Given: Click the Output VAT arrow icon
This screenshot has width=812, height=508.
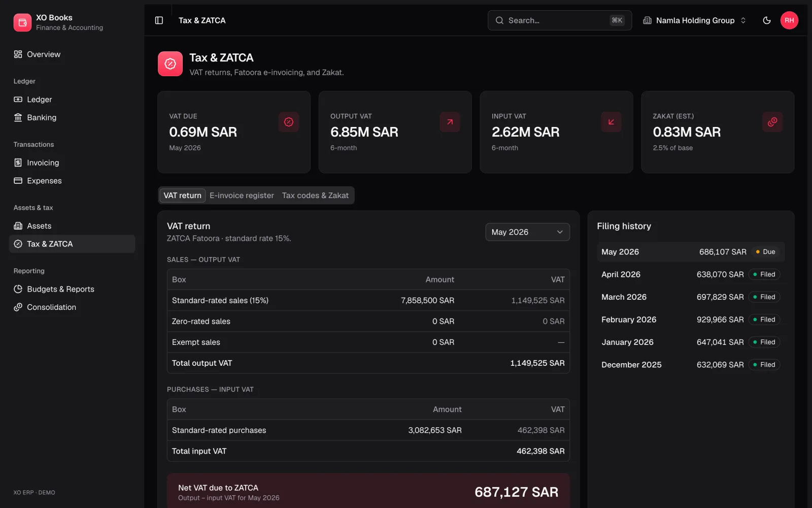Looking at the screenshot, I should (450, 122).
